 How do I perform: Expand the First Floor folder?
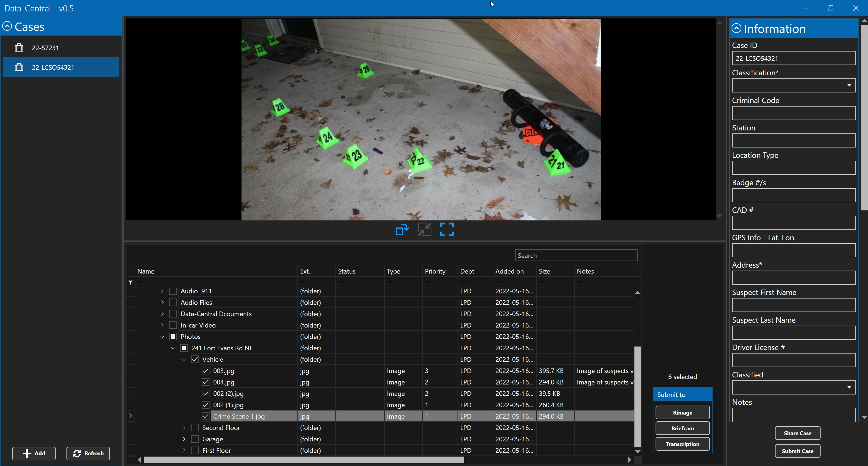tap(184, 451)
